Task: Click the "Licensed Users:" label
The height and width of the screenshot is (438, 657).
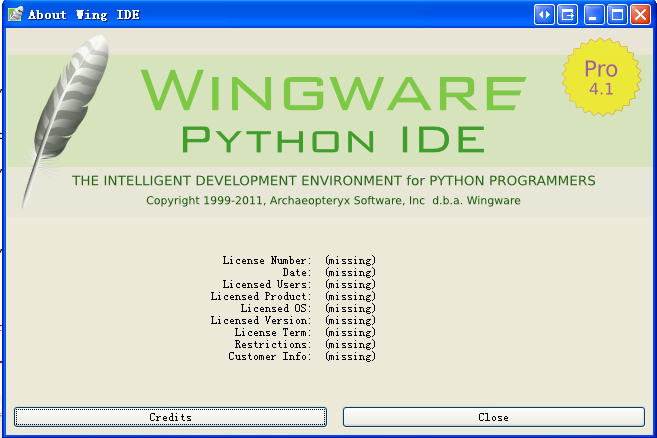Action: pyautogui.click(x=267, y=284)
